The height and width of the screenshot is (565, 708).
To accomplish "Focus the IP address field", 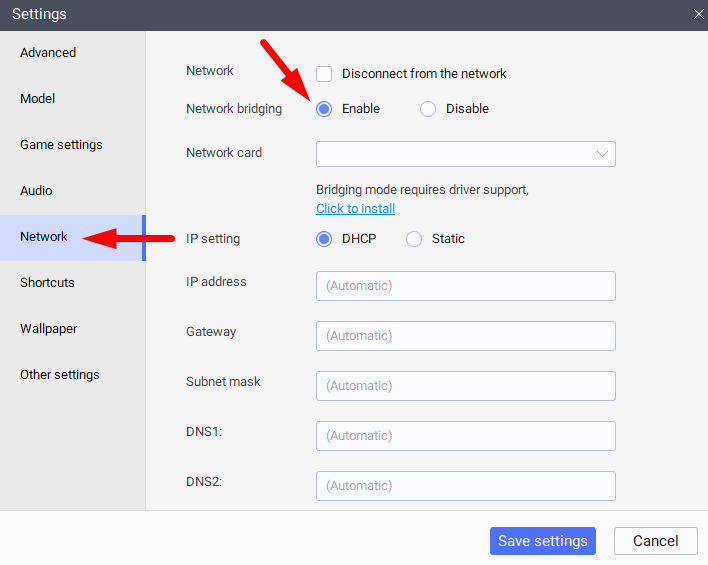I will (466, 286).
